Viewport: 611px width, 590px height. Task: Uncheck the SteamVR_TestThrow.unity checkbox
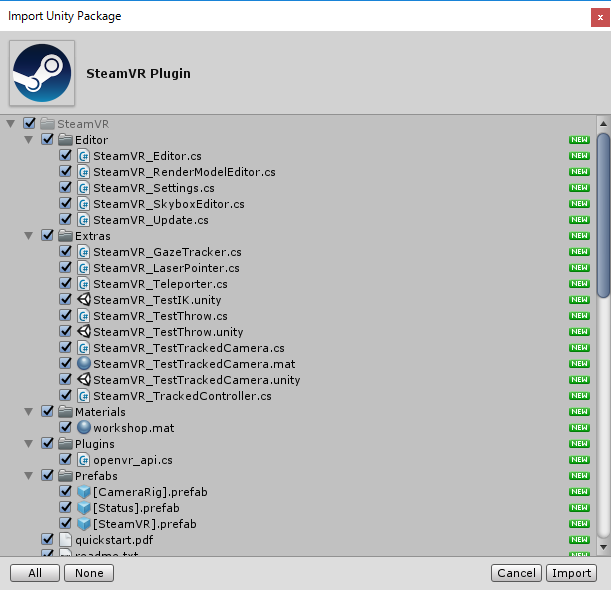point(65,331)
